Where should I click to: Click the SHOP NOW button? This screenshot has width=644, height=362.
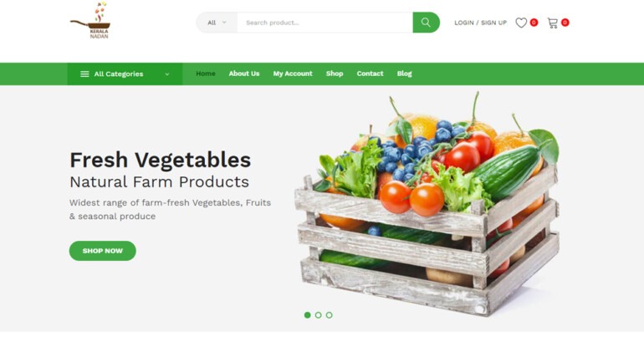(103, 251)
